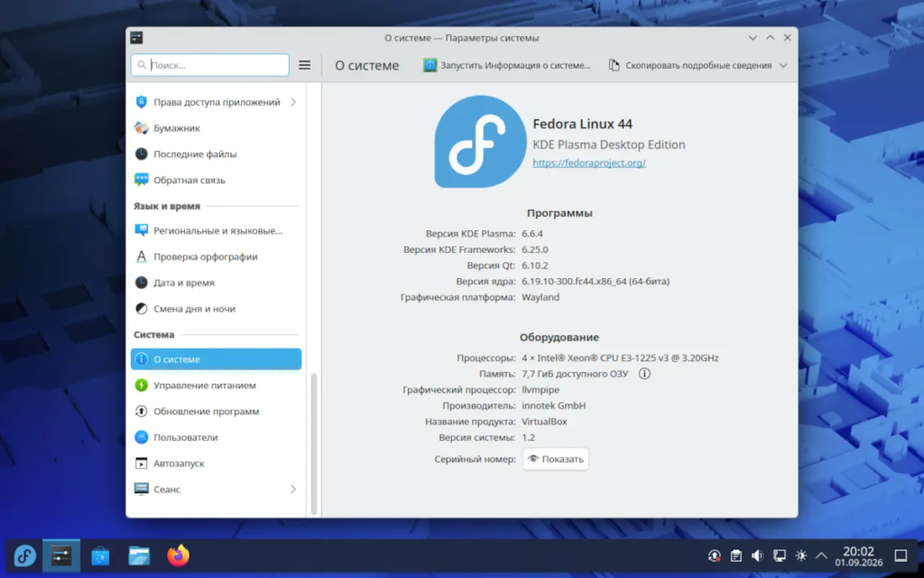This screenshot has width=924, height=578.
Task: Click the kernel version 6.19.10-300.fc44.x86_64 text
Action: point(596,282)
